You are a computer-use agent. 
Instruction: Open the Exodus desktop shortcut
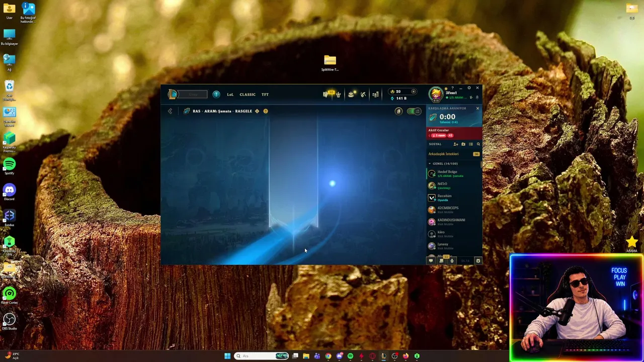[x=9, y=218]
